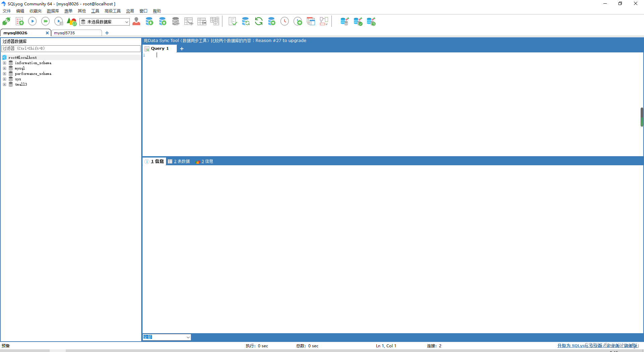Click the query checklist icon with green check
Screen dimensions: 644x352
(x=233, y=21)
